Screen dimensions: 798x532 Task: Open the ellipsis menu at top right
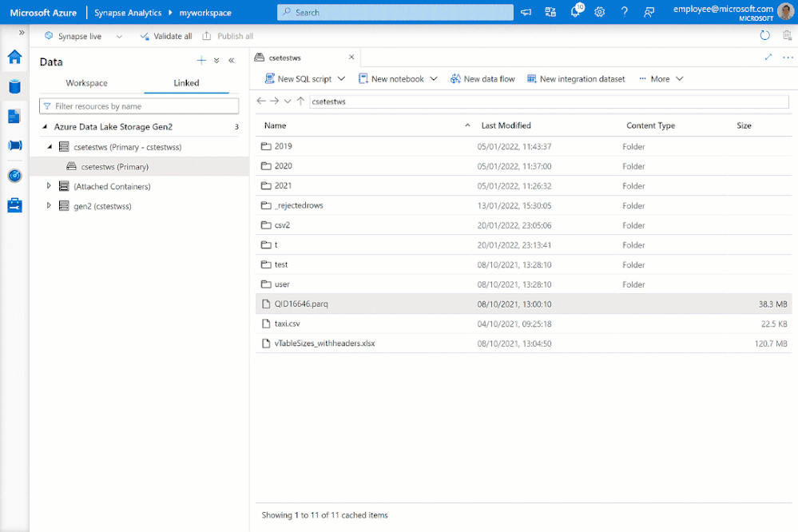point(788,58)
